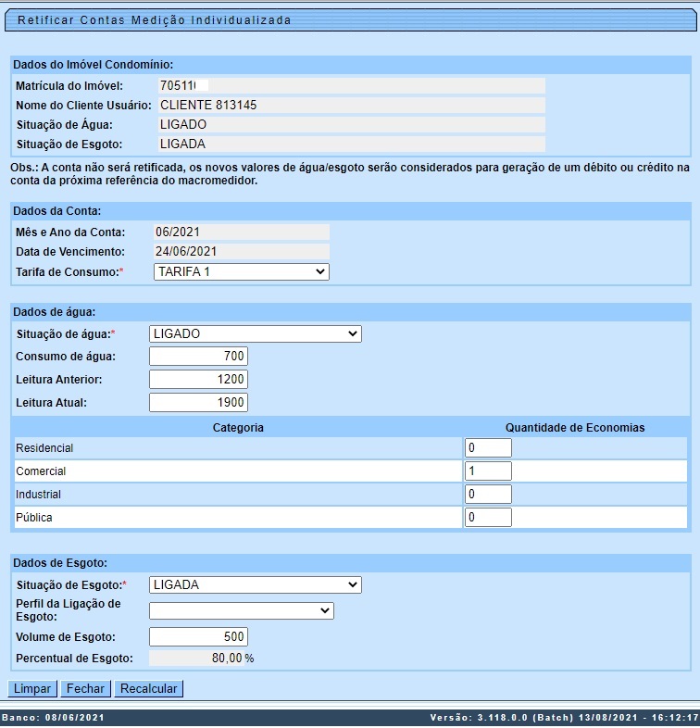
Task: Click the Pública category row label
Action: (x=34, y=518)
